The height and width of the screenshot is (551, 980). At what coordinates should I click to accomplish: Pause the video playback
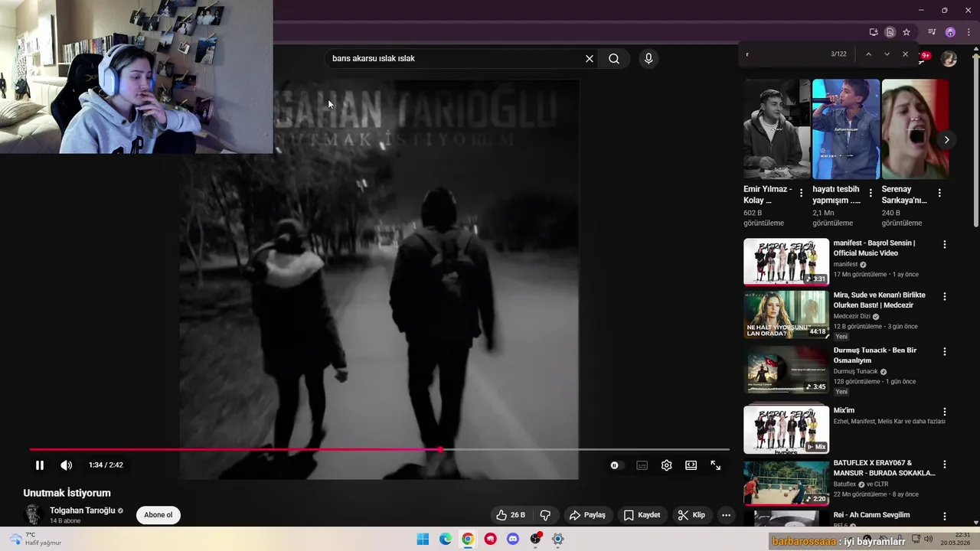40,465
